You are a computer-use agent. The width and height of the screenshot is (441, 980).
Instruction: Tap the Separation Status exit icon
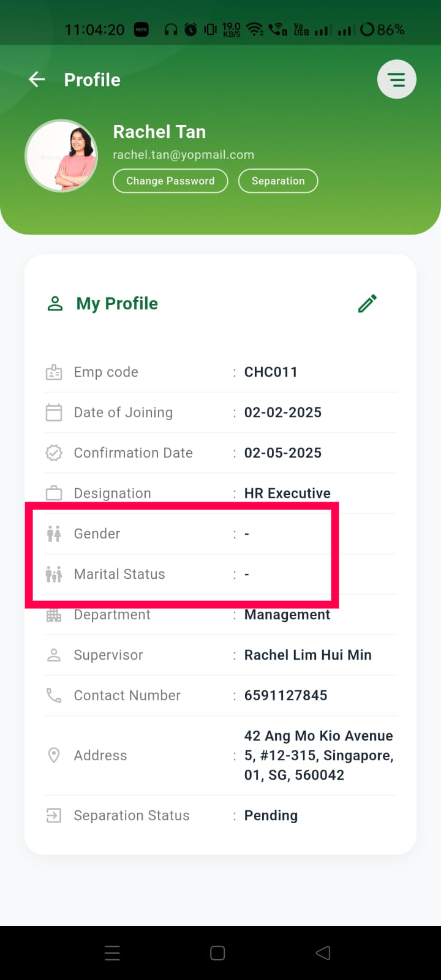(x=54, y=815)
